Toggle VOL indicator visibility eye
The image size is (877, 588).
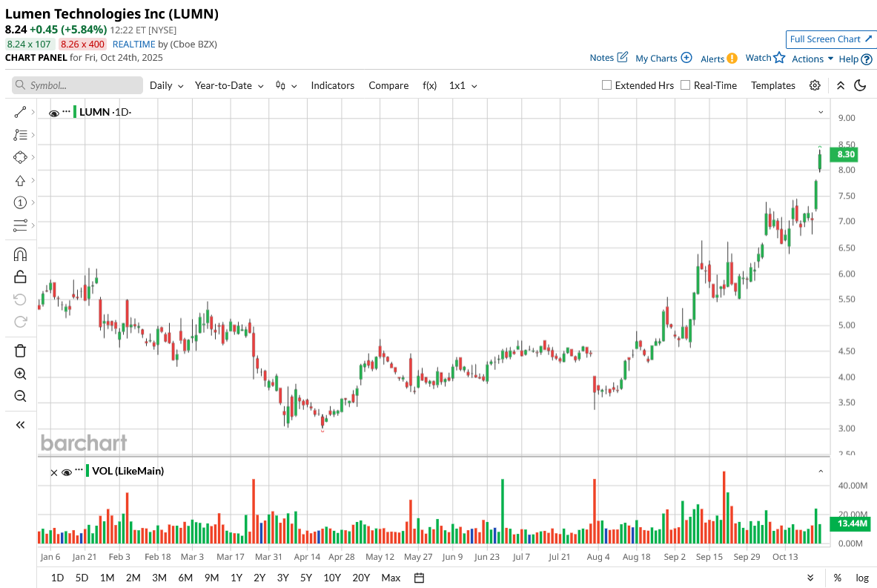click(67, 472)
